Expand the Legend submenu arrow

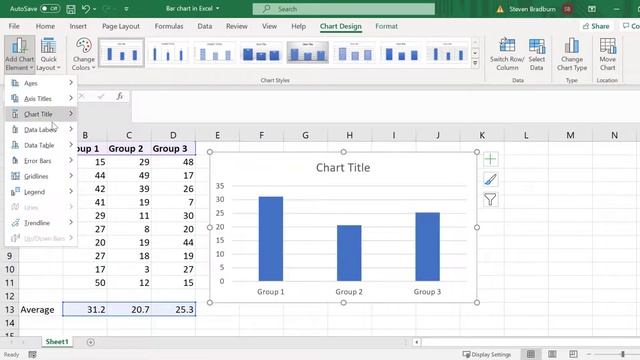tap(71, 191)
